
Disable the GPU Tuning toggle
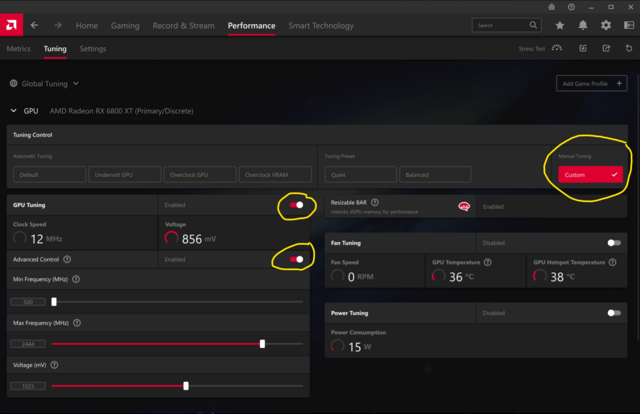(297, 205)
